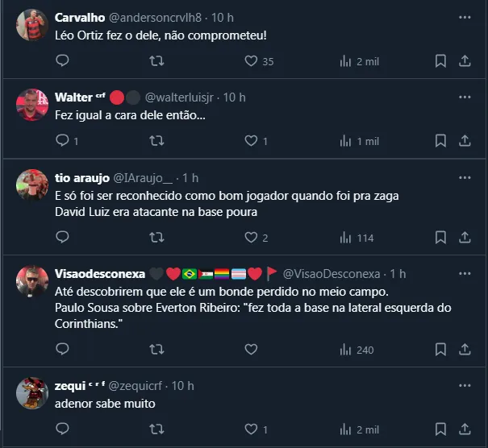Share Carvalho's tweet
Viewport: 488px width, 448px height.
465,61
